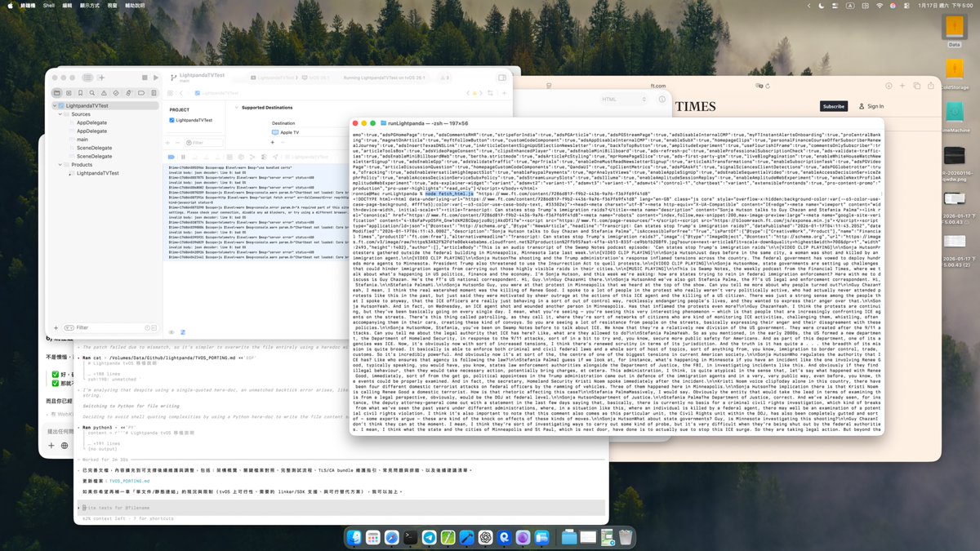Screen dimensions: 980x551
Task: Open Xcode issue navigator warning icon
Action: pos(104,93)
